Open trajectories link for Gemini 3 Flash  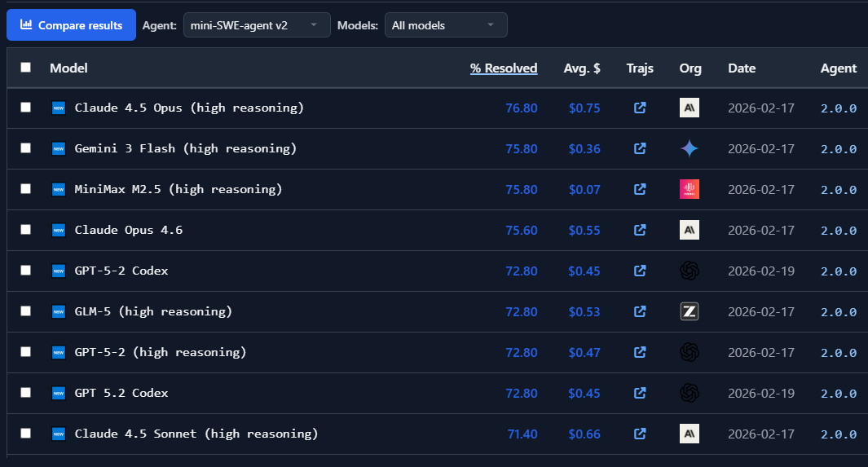(640, 148)
